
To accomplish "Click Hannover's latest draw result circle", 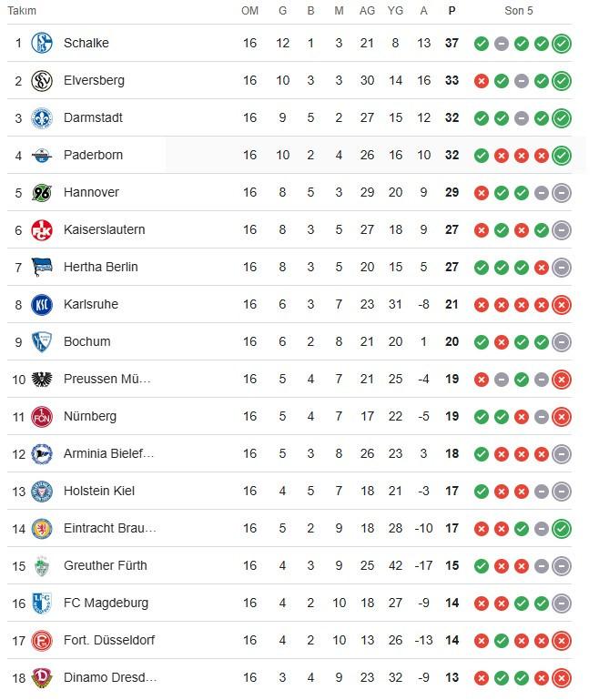I will (562, 192).
